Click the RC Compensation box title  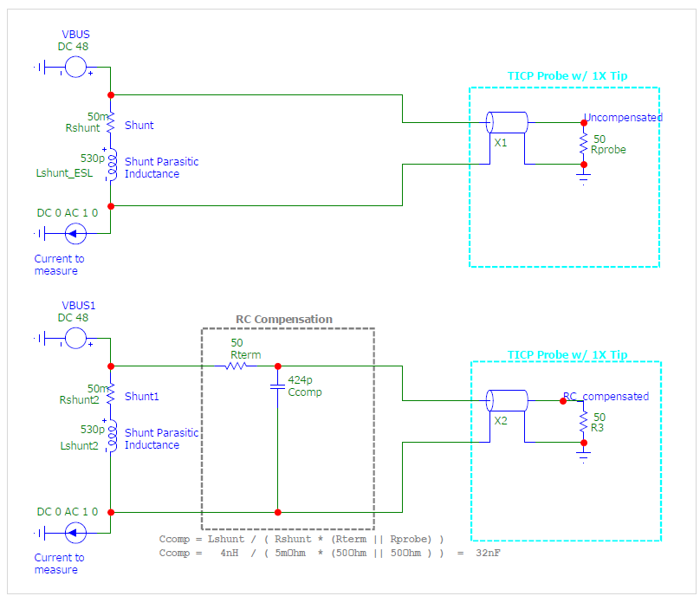click(284, 319)
